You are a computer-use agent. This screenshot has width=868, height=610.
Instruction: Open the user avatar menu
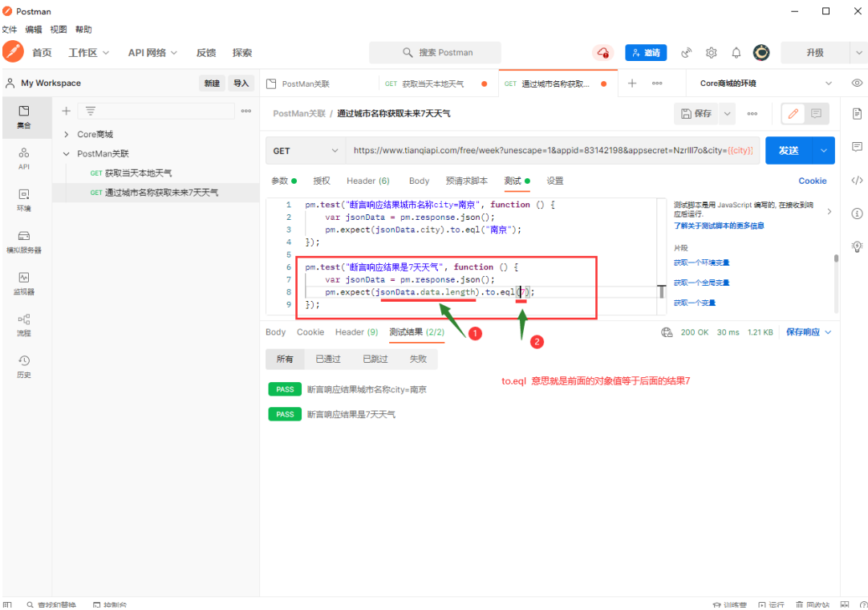(761, 53)
